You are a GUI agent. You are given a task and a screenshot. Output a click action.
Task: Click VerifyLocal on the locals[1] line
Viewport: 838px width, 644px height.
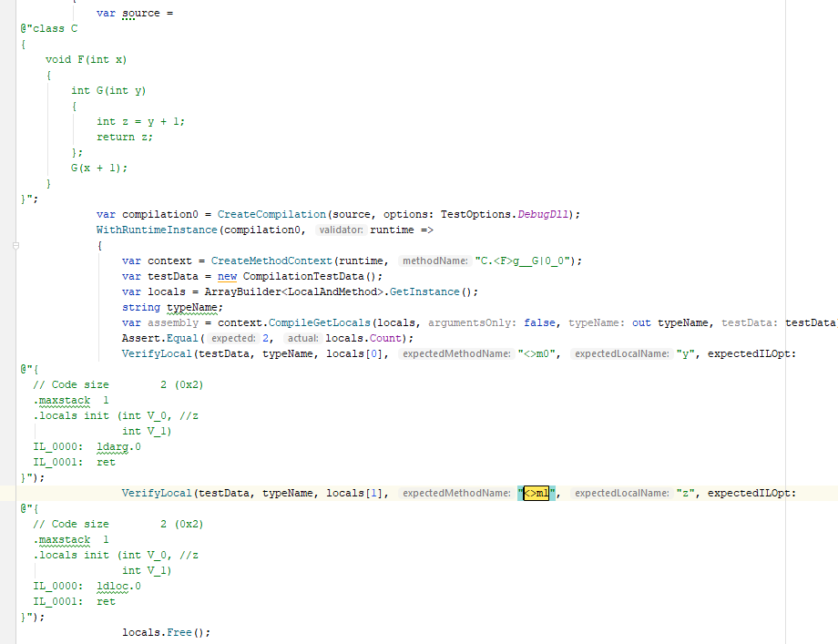(157, 494)
